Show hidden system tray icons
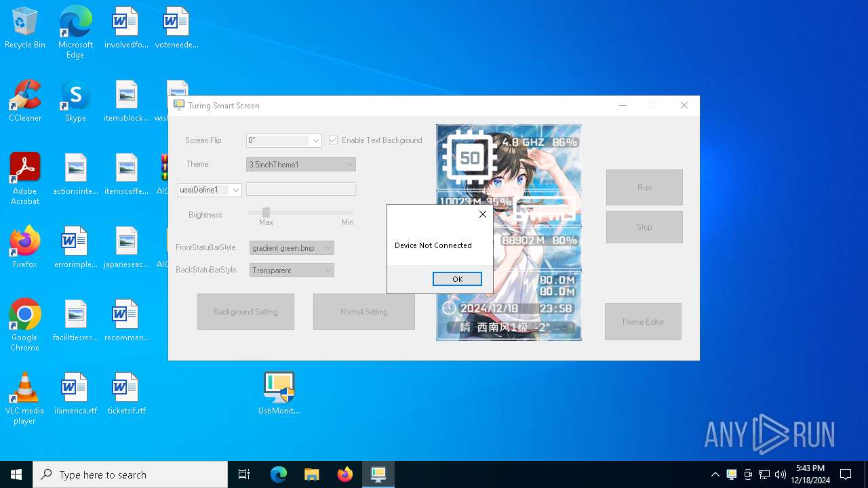Viewport: 868px width, 488px height. [x=715, y=474]
